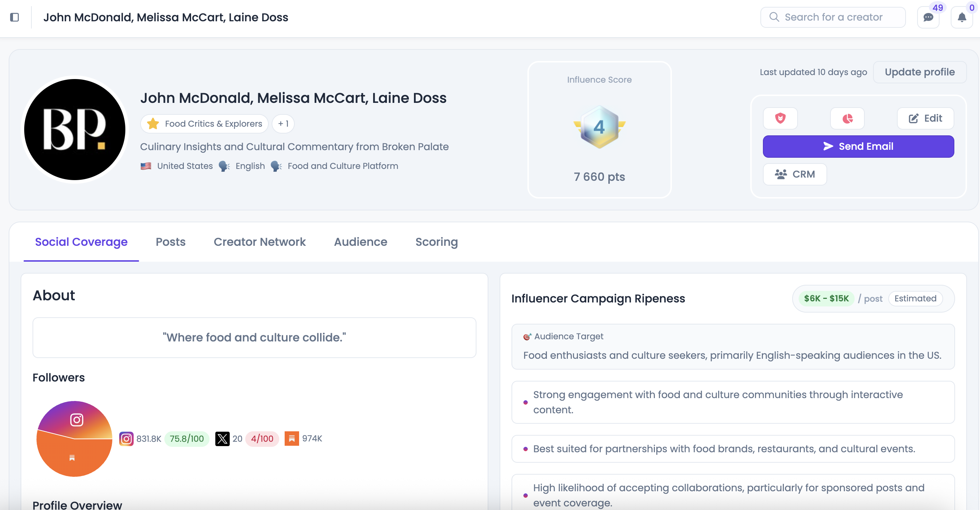Click the Last updated 10 days ago text

[x=813, y=72]
